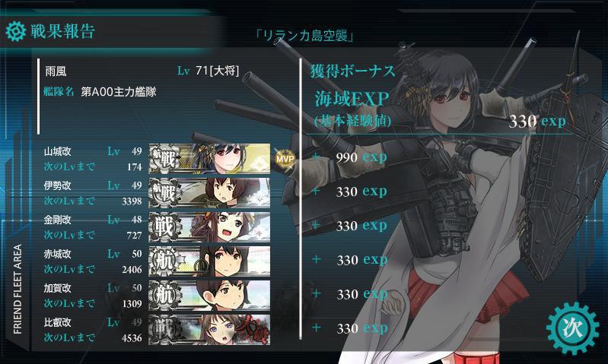
Task: Click admiral name 雨風
Action: coord(56,71)
